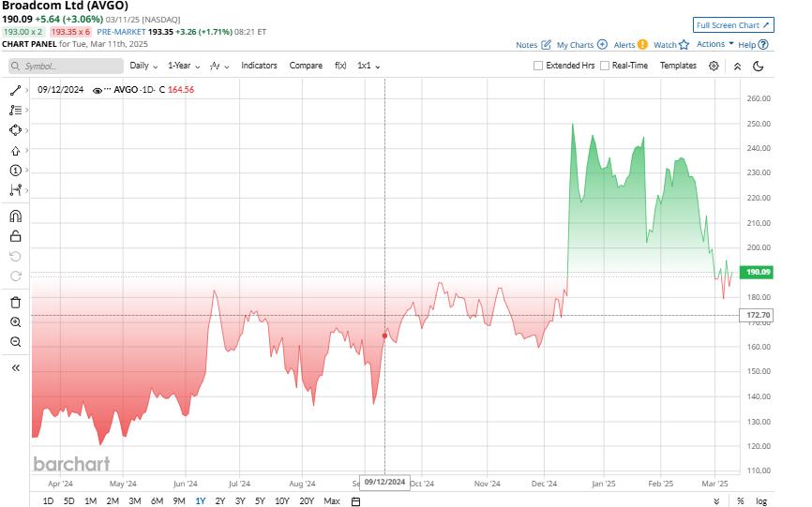This screenshot has width=812, height=507.
Task: Select the 3M range tab
Action: 135,500
